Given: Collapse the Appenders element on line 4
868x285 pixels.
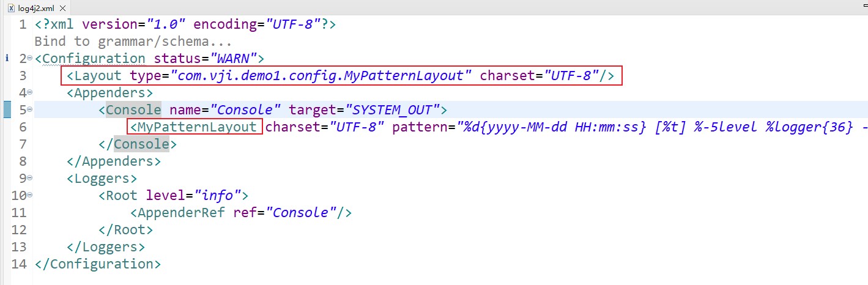Looking at the screenshot, I should tap(31, 93).
